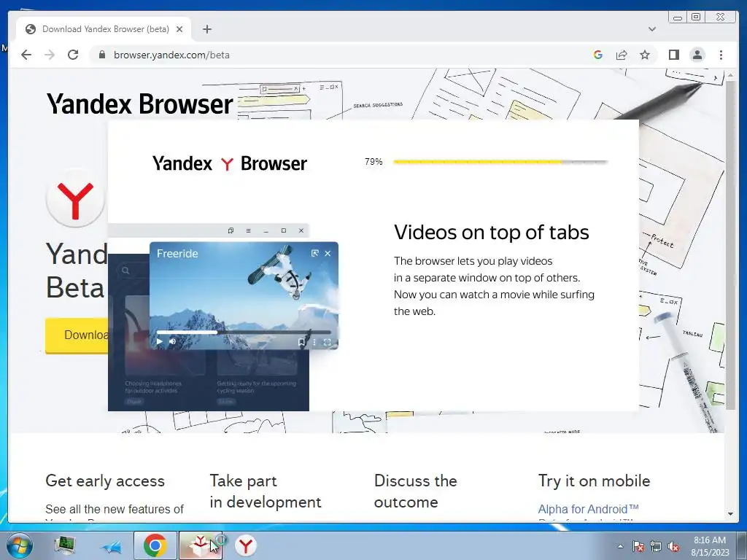Click the search icon in mock browser

125,271
